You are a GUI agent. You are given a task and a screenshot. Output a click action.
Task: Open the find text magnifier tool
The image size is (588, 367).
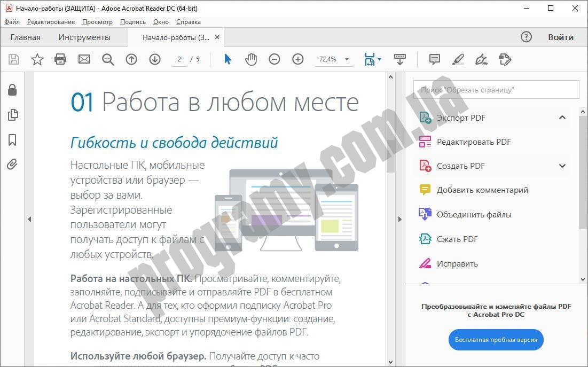pos(108,59)
